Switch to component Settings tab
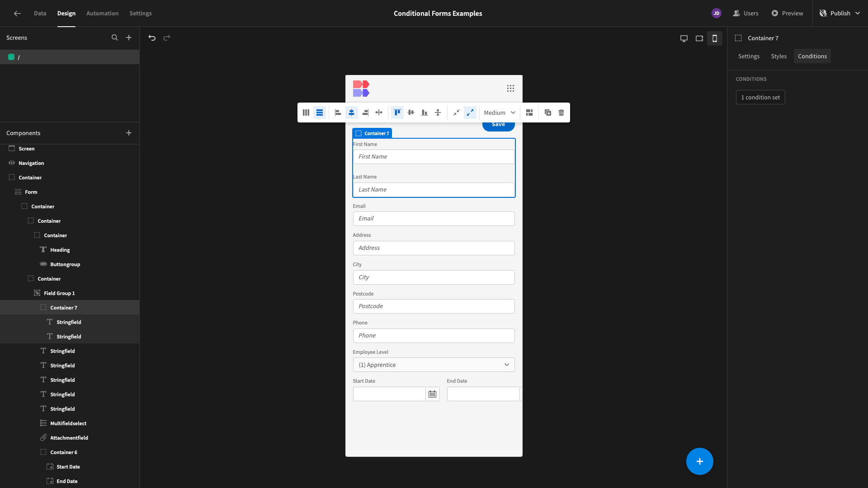The width and height of the screenshot is (868, 488). pos(749,56)
